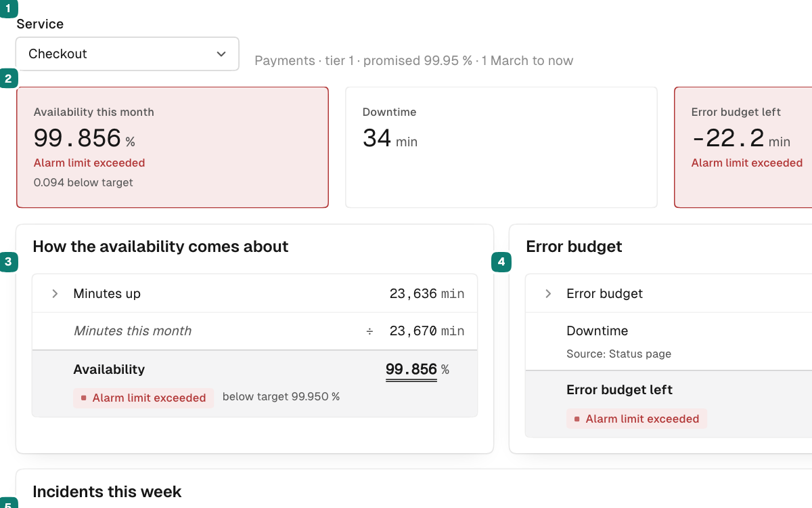
Task: Click the Minutes this month row label
Action: pyautogui.click(x=133, y=331)
